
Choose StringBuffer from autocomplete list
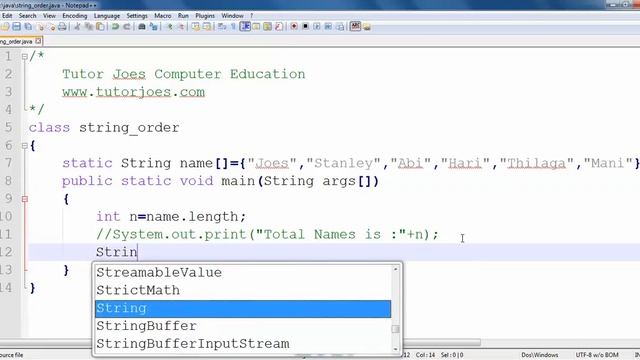tap(243, 326)
